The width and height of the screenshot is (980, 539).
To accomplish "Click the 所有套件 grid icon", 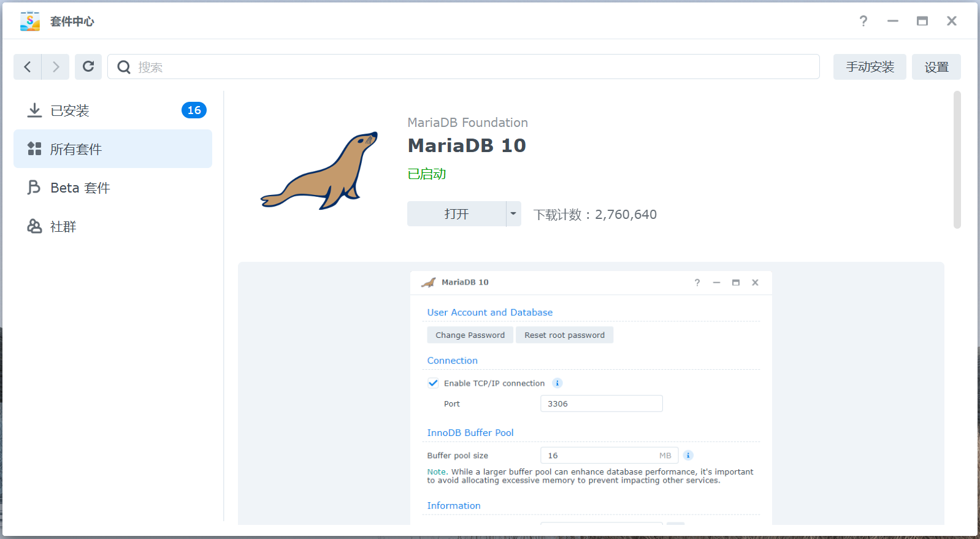I will coord(34,149).
